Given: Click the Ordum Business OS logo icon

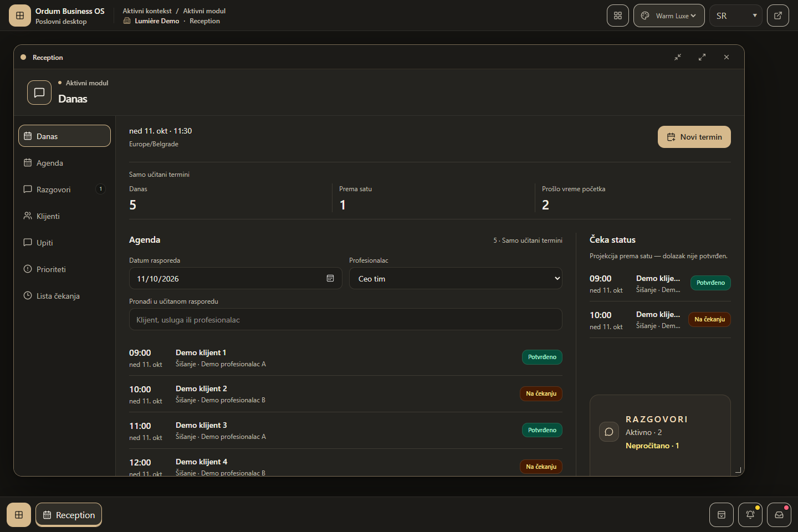Looking at the screenshot, I should [x=20, y=16].
